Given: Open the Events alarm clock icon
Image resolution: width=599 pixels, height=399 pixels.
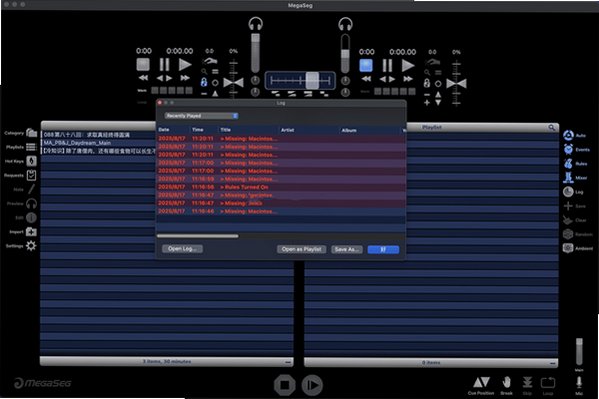Looking at the screenshot, I should tap(568, 149).
